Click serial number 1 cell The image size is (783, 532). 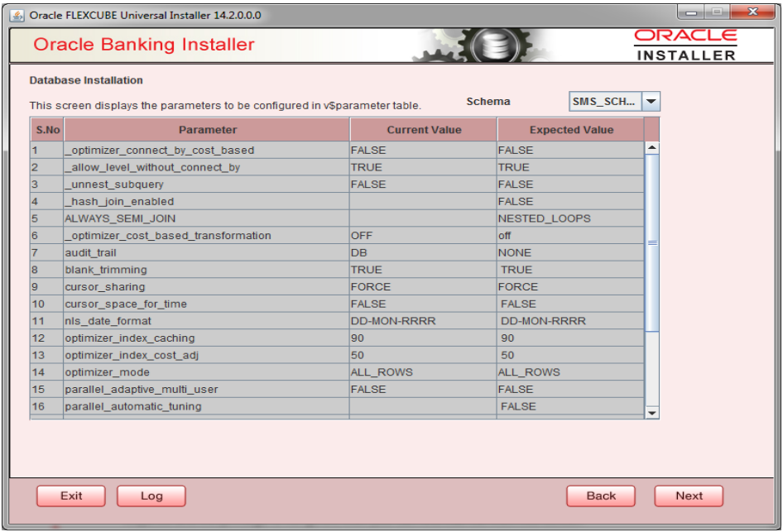click(47, 151)
